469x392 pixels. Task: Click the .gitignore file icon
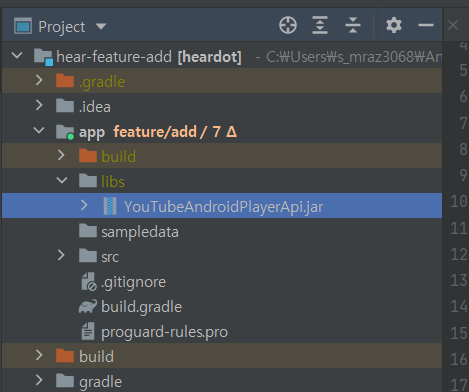[89, 282]
